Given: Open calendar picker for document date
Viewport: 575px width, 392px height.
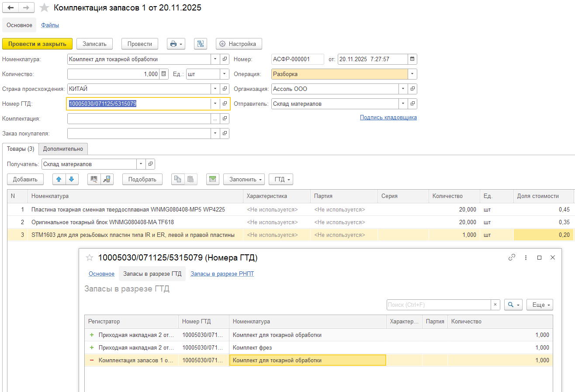Looking at the screenshot, I should coord(412,59).
